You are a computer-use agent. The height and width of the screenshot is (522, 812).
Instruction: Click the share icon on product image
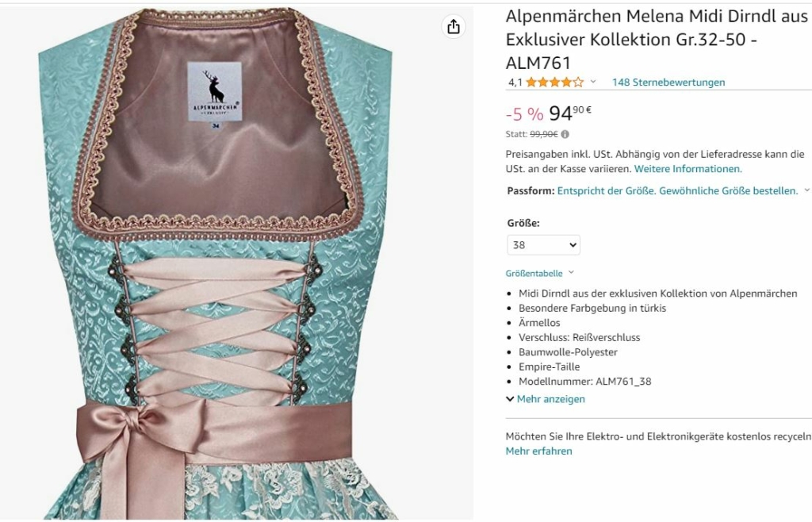tap(453, 26)
